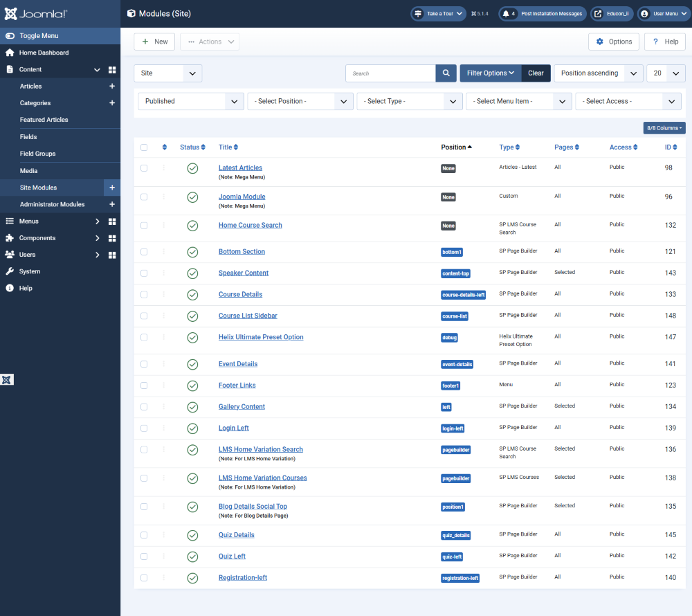Select the Quiz Details row checkbox
The width and height of the screenshot is (692, 616).
click(x=144, y=535)
